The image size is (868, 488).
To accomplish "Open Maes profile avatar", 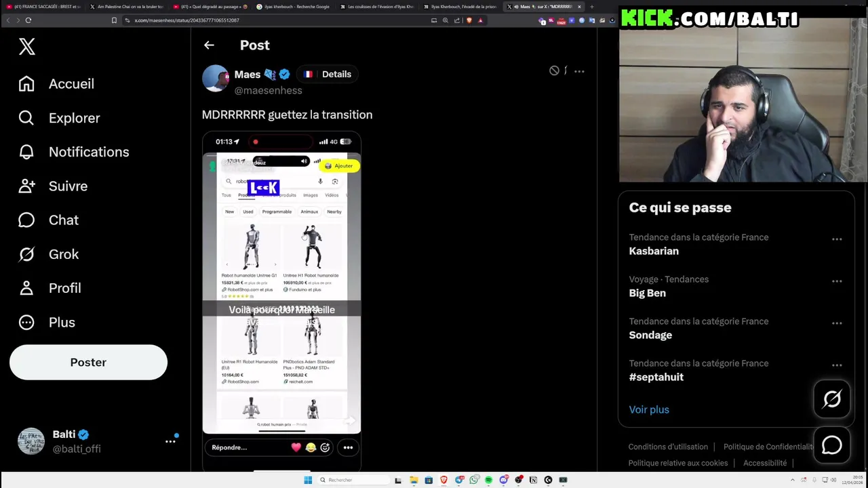I will (216, 79).
